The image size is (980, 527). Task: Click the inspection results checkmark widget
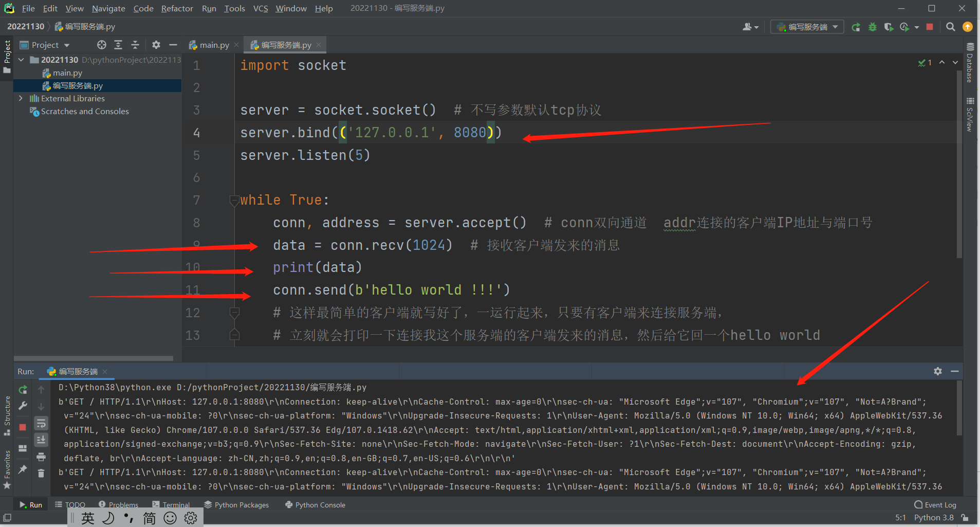click(x=925, y=63)
